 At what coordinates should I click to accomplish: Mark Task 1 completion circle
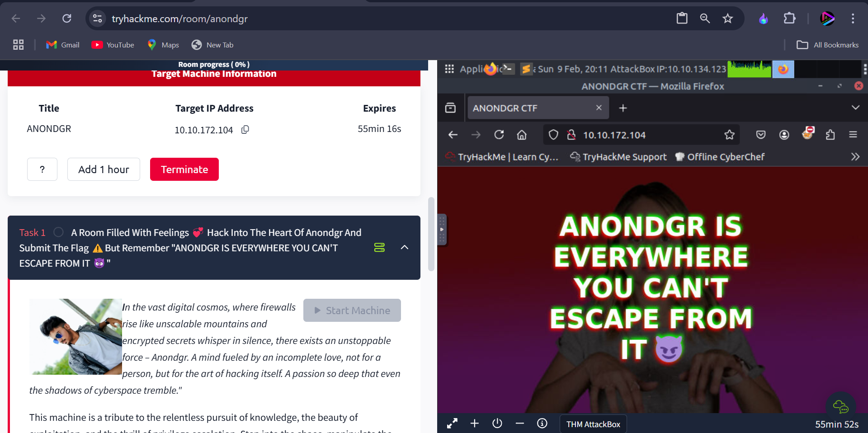tap(58, 232)
